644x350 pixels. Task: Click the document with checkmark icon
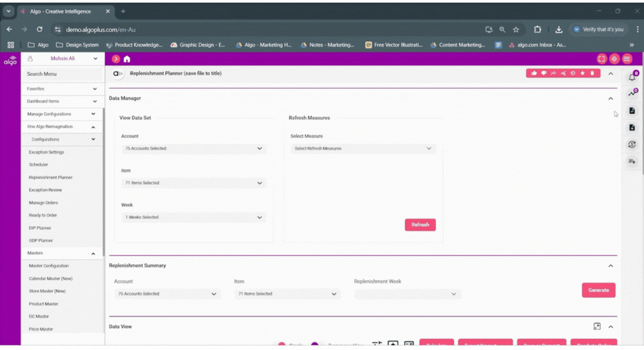[632, 111]
